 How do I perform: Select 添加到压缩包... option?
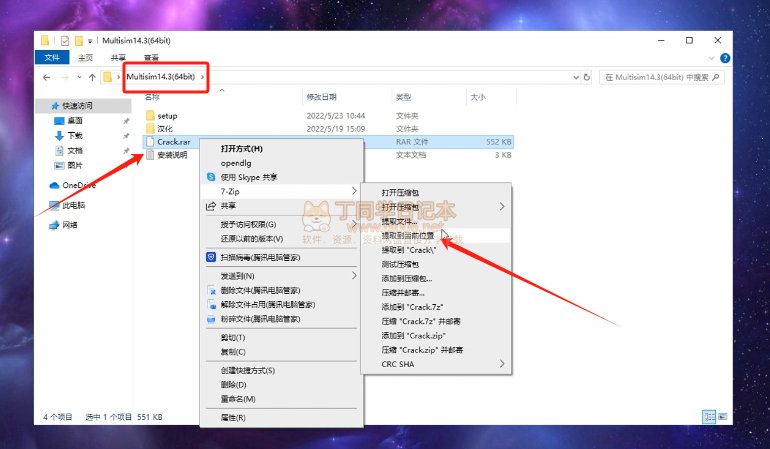tap(407, 278)
